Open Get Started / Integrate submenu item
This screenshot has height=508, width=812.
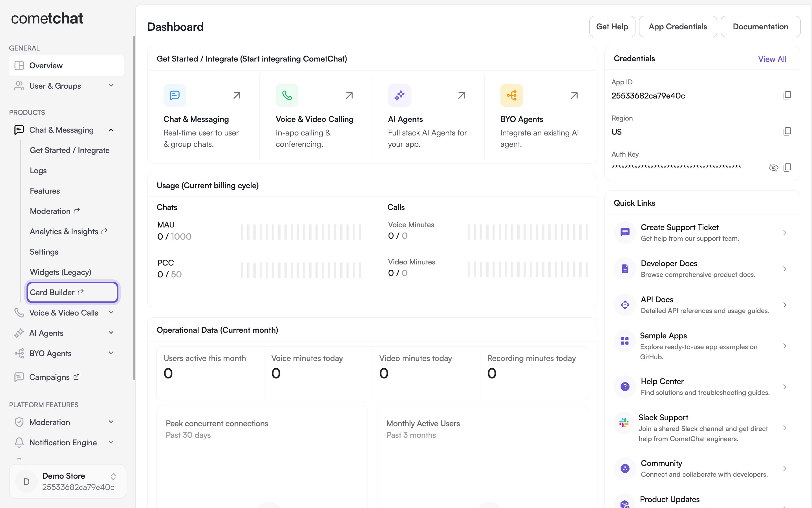pyautogui.click(x=69, y=150)
